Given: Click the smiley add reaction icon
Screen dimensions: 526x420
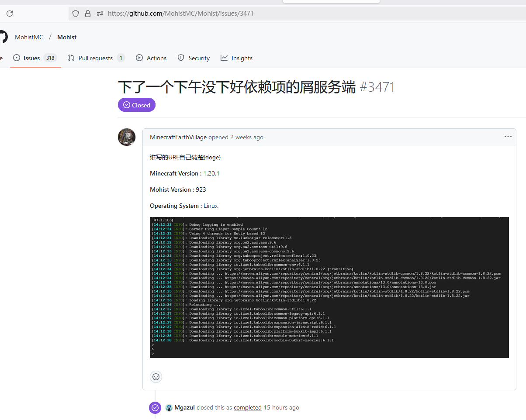Looking at the screenshot, I should click(x=156, y=376).
